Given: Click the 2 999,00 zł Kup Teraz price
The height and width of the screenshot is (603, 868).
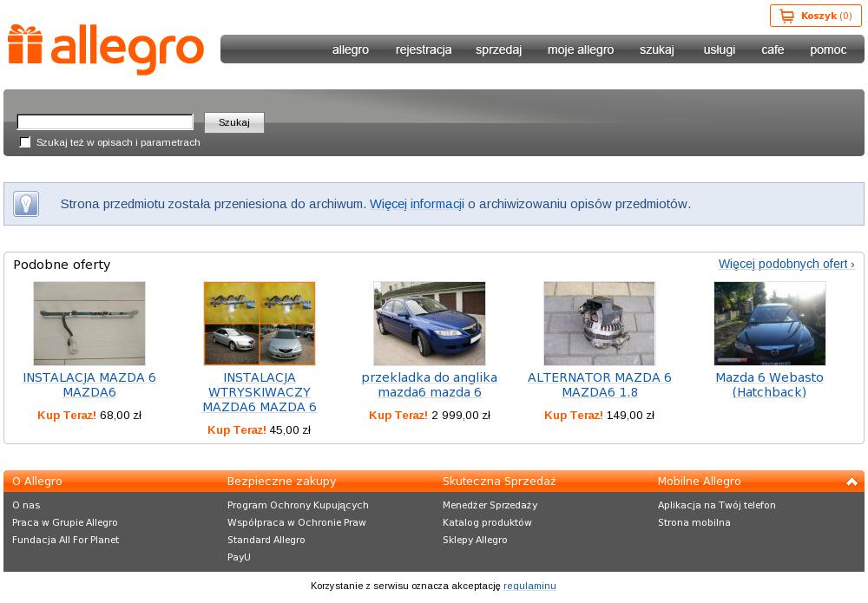Looking at the screenshot, I should [430, 416].
